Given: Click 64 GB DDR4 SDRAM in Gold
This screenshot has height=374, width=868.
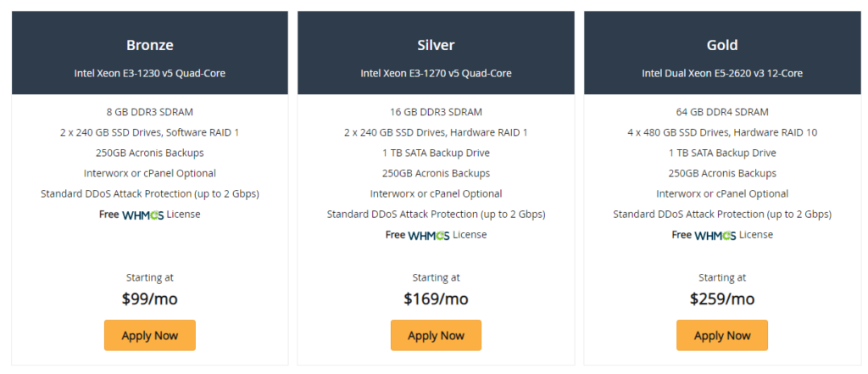Looking at the screenshot, I should pos(722,112).
